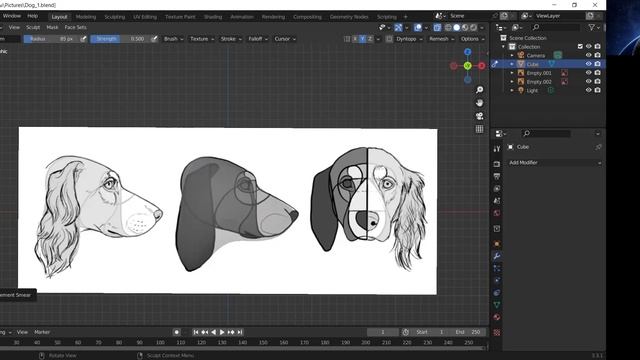Click the red X axis gizmo

point(482,66)
